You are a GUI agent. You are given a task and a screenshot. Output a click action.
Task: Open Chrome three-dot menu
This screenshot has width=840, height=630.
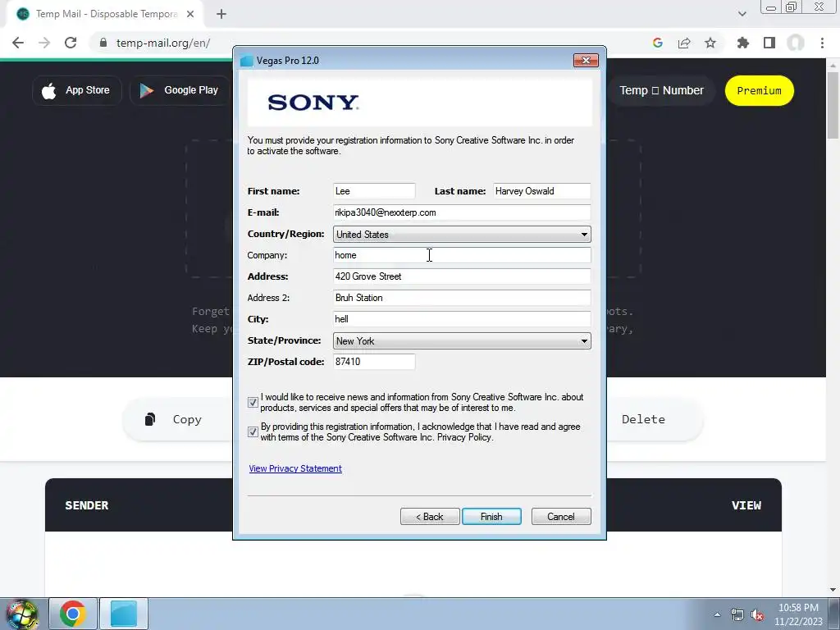coord(822,43)
